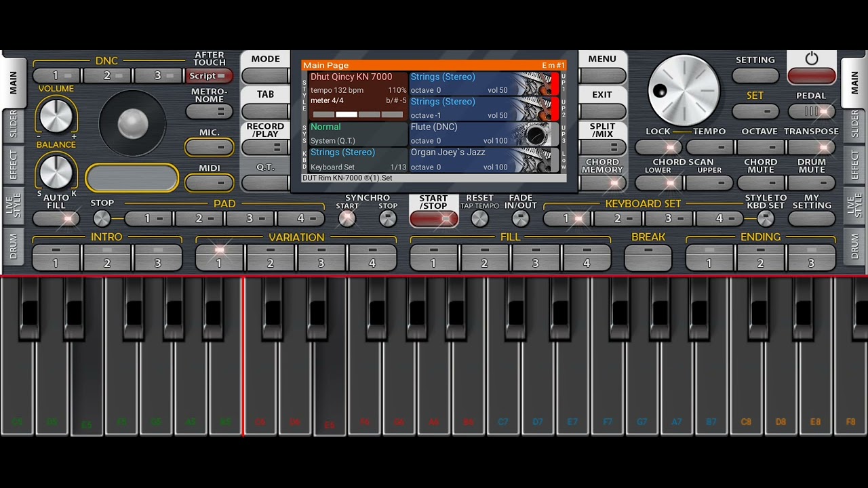The width and height of the screenshot is (868, 488).
Task: Toggle Chord Memory
Action: click(602, 182)
